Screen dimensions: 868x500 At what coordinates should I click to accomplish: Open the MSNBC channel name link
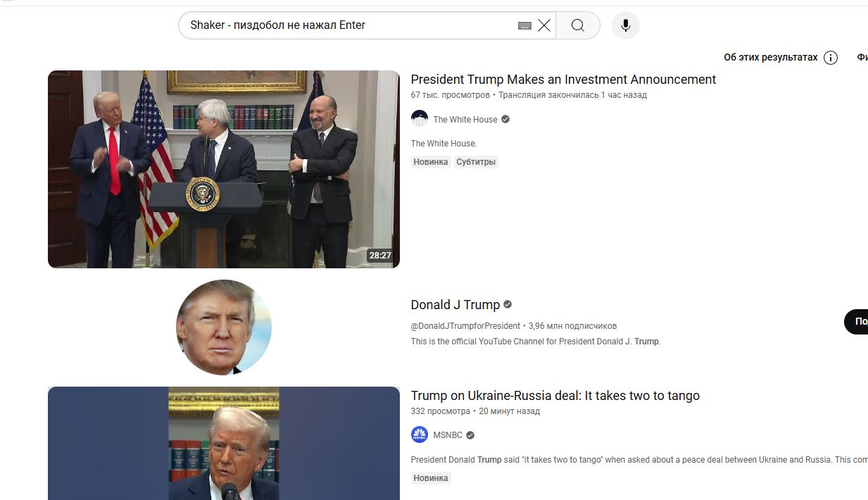coord(448,435)
